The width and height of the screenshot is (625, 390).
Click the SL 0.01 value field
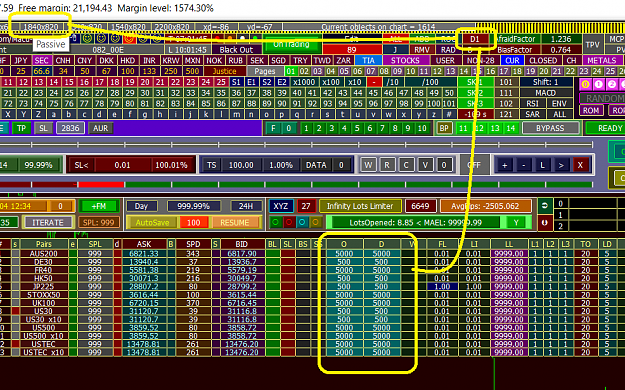point(122,165)
